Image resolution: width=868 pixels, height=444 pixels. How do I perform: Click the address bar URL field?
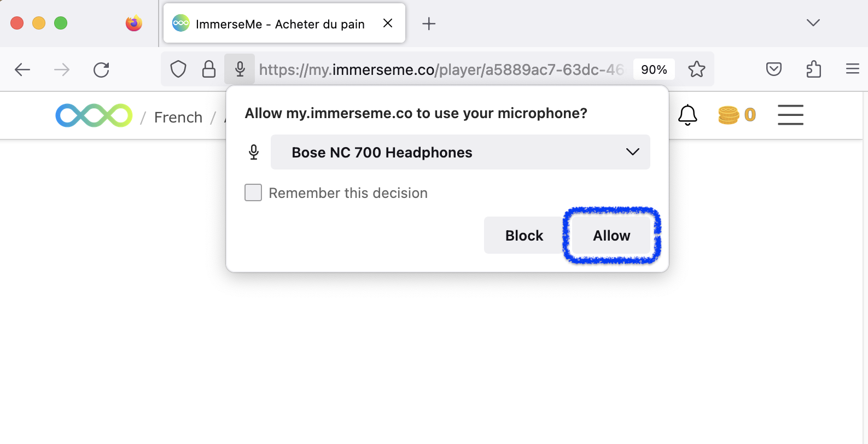(x=438, y=69)
